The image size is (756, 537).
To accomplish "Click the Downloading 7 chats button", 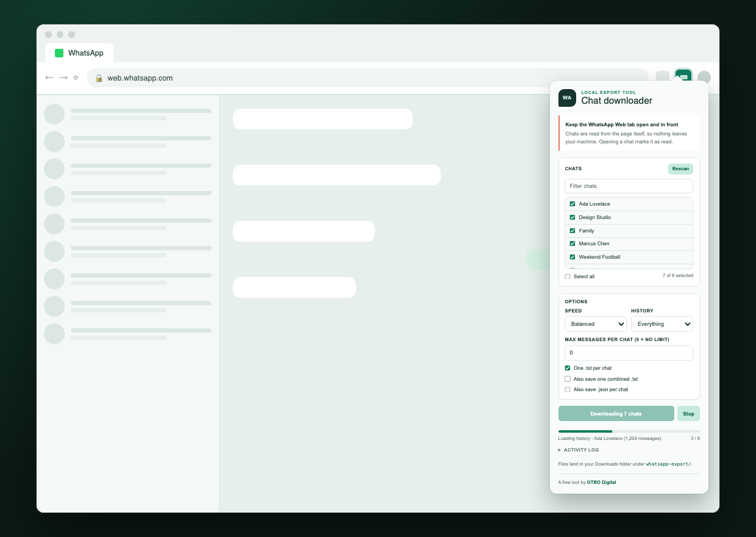I will [x=616, y=414].
